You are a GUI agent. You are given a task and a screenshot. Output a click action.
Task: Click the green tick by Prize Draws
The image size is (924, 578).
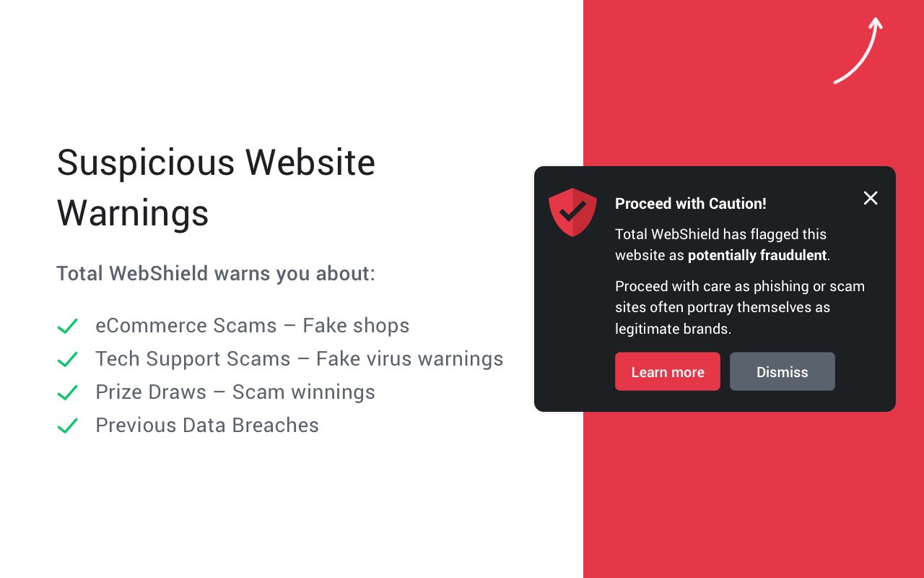[x=67, y=393]
